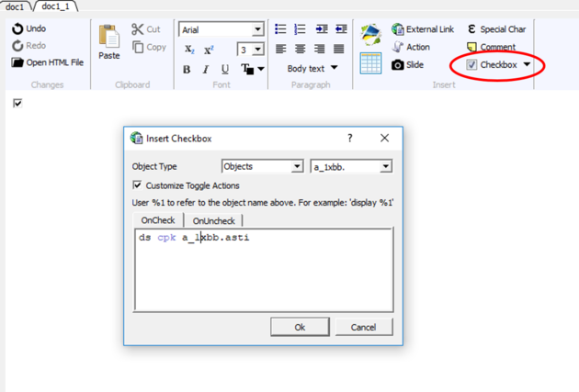Insert a table using the grid icon

click(x=371, y=63)
